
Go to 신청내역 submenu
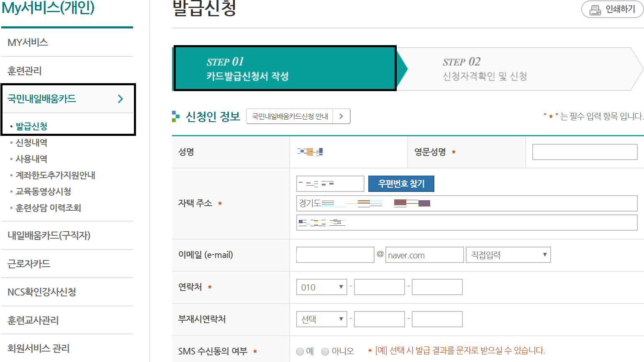tap(31, 143)
